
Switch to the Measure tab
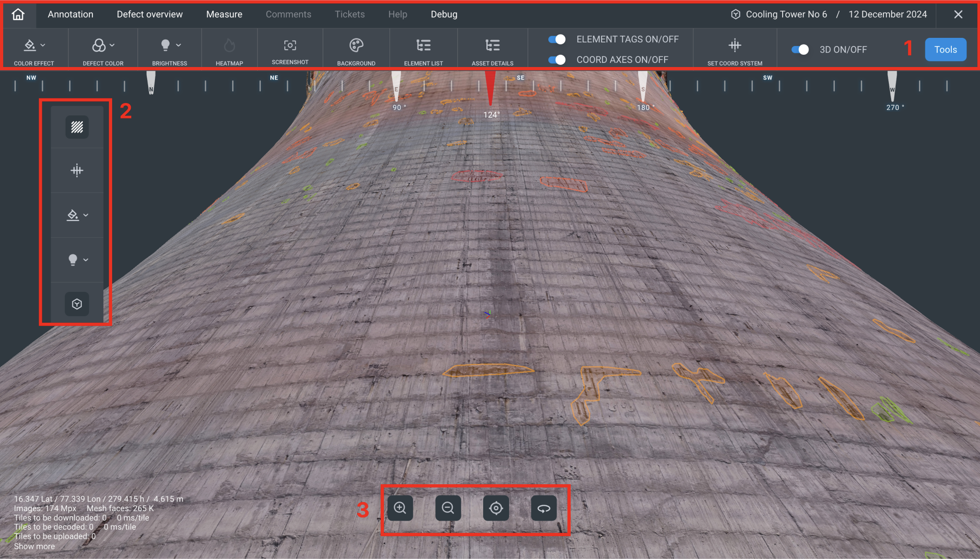[224, 14]
